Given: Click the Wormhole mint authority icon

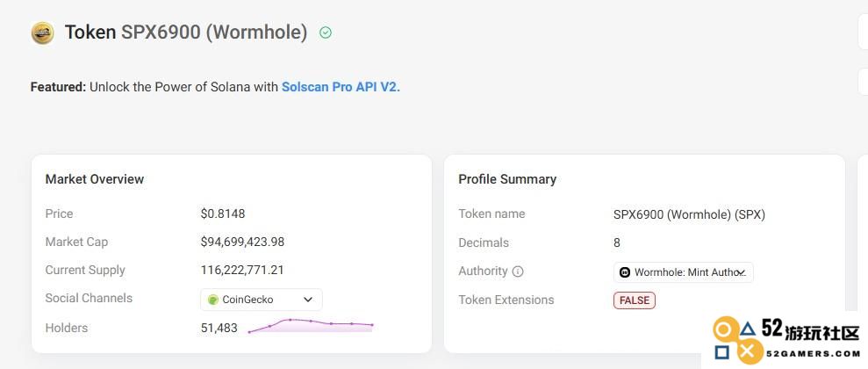Looking at the screenshot, I should (625, 272).
